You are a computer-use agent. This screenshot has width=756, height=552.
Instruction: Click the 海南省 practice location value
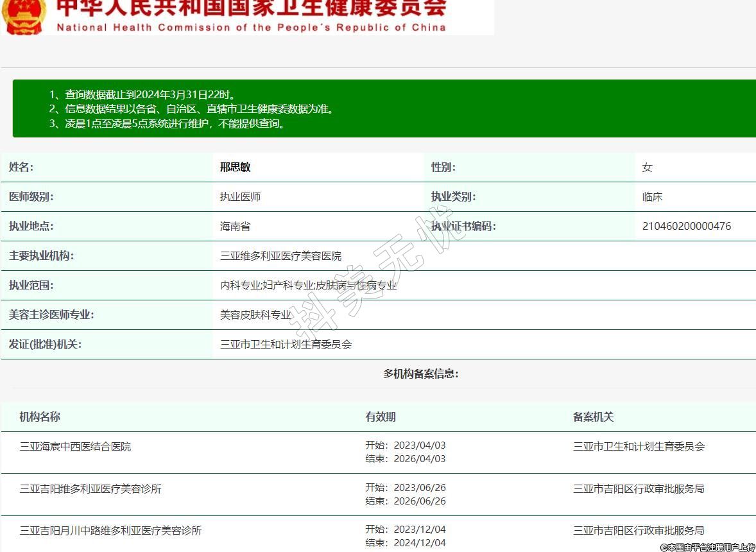coord(235,227)
